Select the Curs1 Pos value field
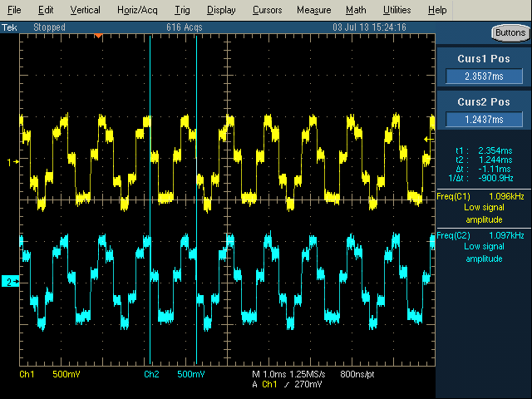 pyautogui.click(x=484, y=76)
